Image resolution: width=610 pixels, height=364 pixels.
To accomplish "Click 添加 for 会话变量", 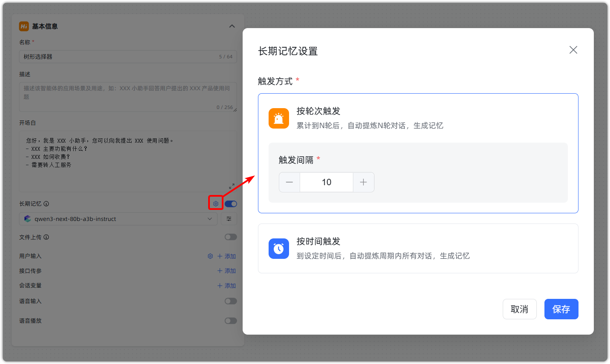I will click(x=226, y=286).
